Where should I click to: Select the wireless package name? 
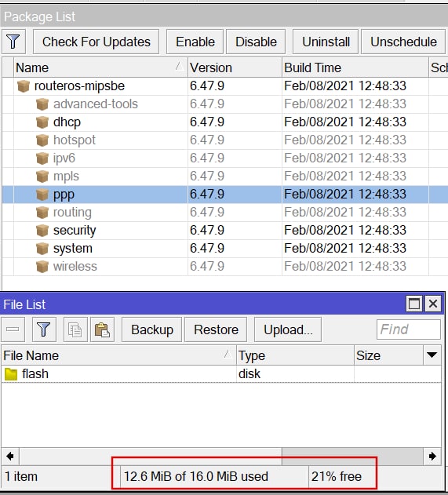pos(75,267)
